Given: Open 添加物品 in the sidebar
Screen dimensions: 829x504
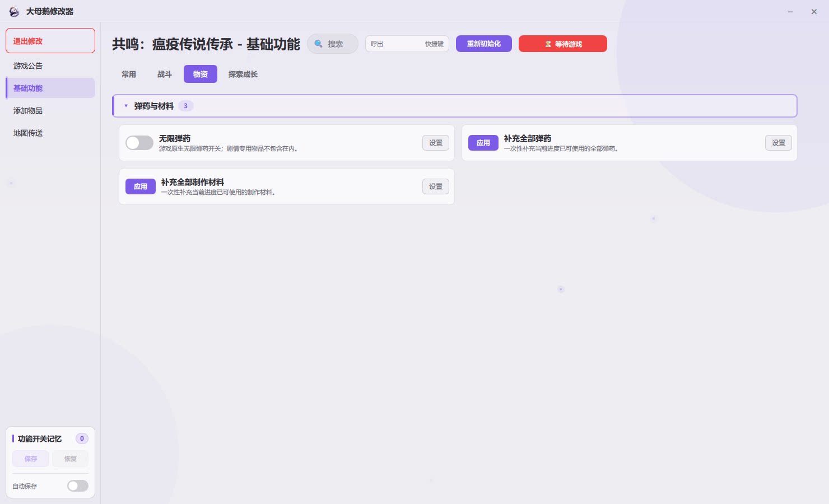Looking at the screenshot, I should tap(50, 110).
